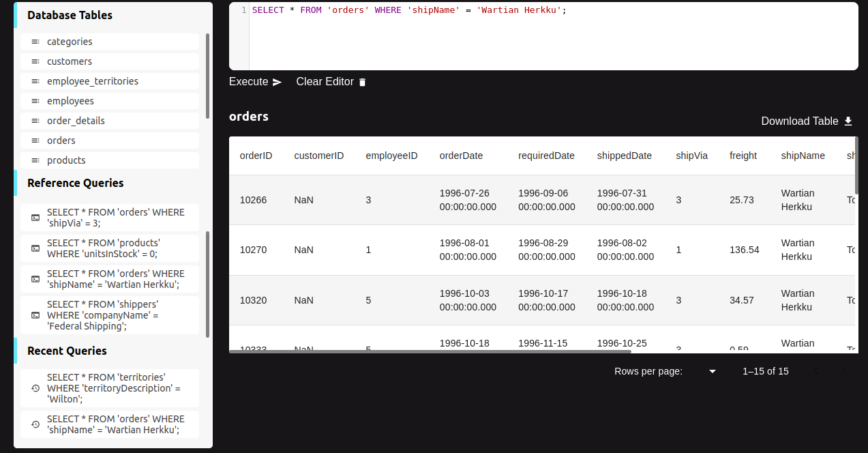The height and width of the screenshot is (453, 868).
Task: Click the shippedDate column header
Action: [625, 156]
